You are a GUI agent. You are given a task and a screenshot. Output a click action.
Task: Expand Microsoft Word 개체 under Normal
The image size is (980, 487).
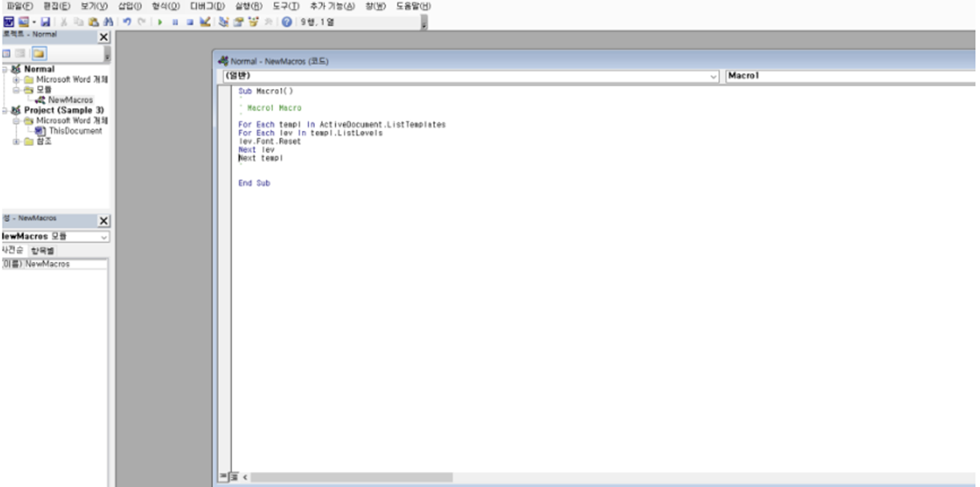[x=16, y=80]
